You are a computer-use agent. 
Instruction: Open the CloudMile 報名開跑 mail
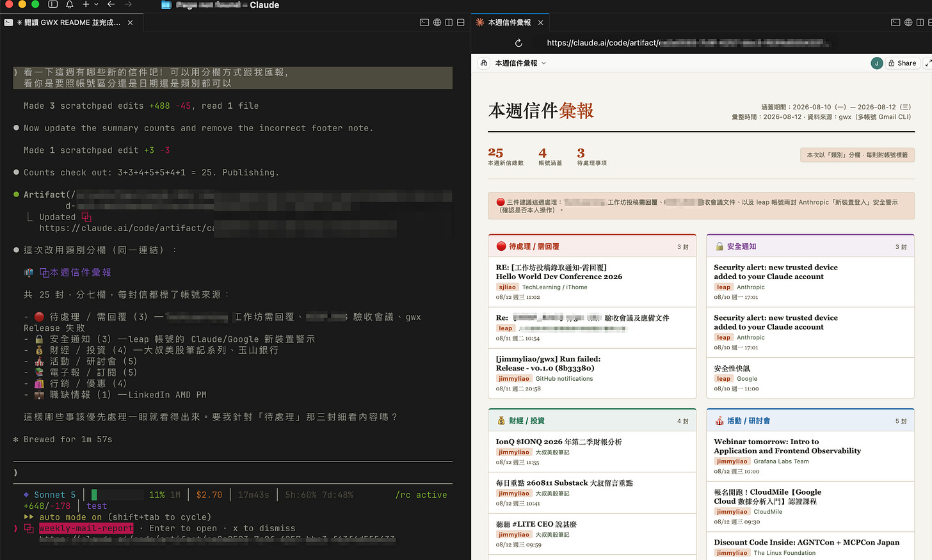tap(810, 506)
